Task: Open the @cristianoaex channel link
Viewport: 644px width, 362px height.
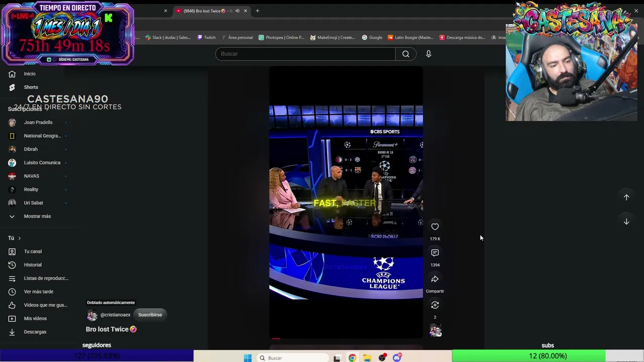Action: coord(115,315)
